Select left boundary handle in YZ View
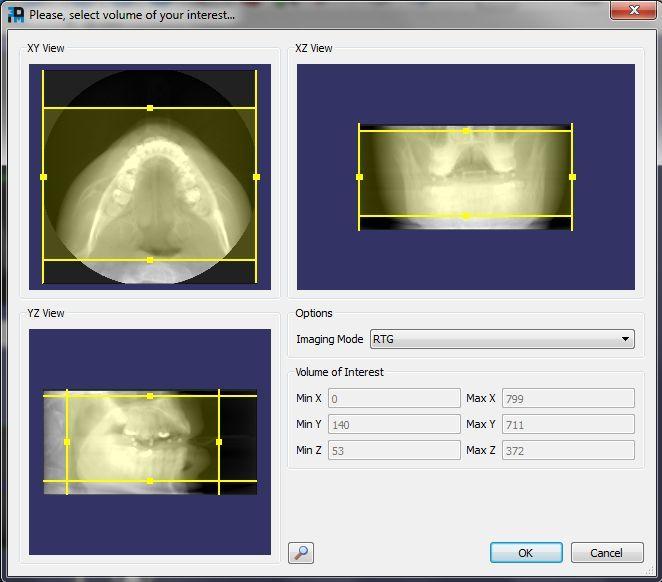This screenshot has width=662, height=582. [67, 441]
